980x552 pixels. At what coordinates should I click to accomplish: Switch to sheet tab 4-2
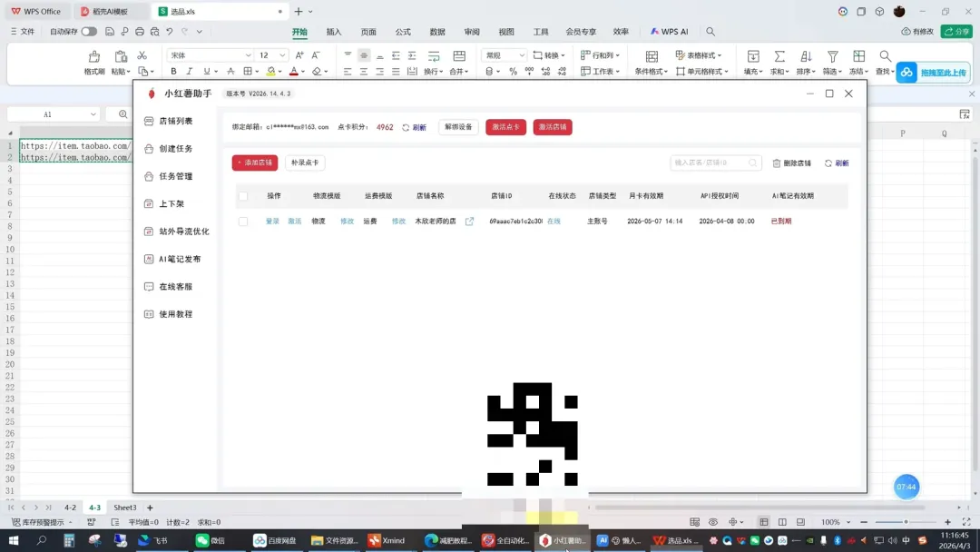point(70,508)
